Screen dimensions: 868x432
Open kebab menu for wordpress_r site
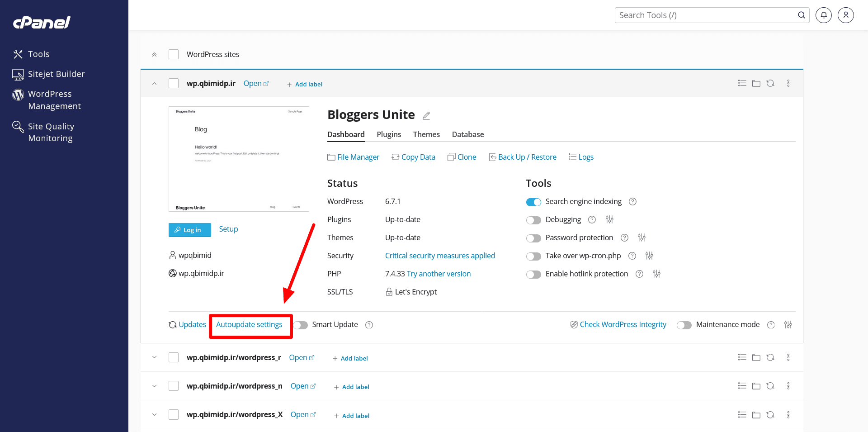click(x=788, y=357)
